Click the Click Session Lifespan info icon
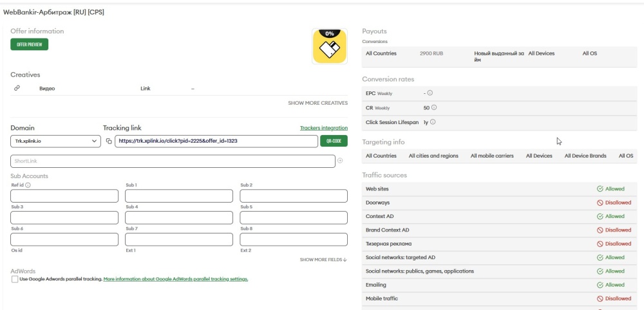Viewport: 644px width, 310px height. (434, 122)
